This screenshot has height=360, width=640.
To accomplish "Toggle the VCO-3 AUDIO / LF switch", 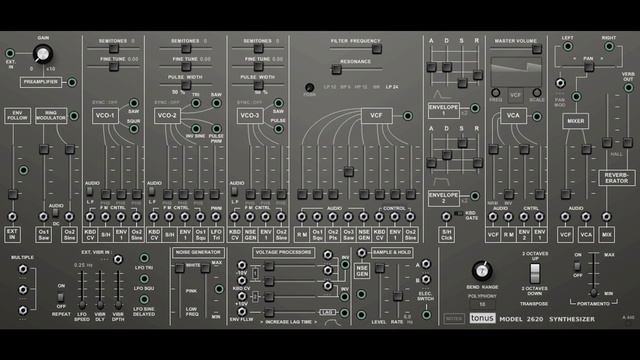I will [234, 191].
